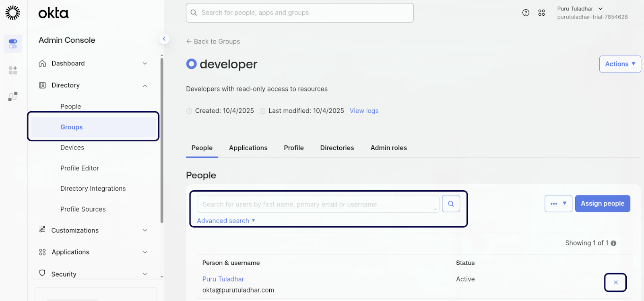Open the Admin Console toggle icon in left rail

13,44
